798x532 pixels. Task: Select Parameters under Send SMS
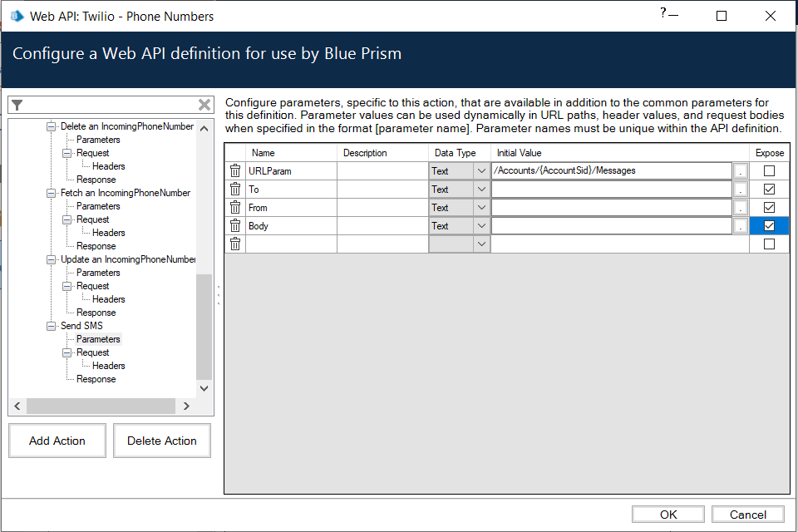(x=98, y=339)
